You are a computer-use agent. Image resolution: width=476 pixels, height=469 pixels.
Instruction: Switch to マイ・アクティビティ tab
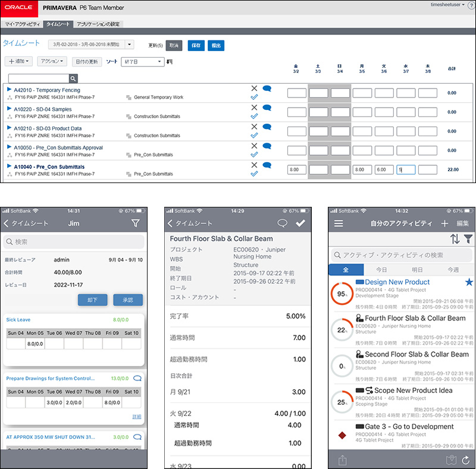click(23, 24)
